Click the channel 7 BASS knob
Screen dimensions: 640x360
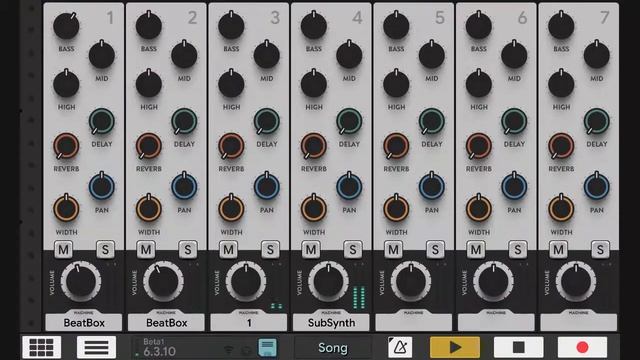(561, 26)
